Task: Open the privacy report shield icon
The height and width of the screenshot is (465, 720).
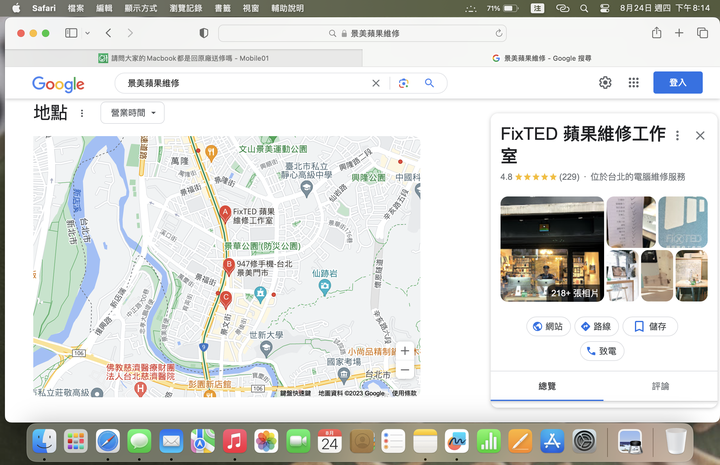Action: (204, 33)
